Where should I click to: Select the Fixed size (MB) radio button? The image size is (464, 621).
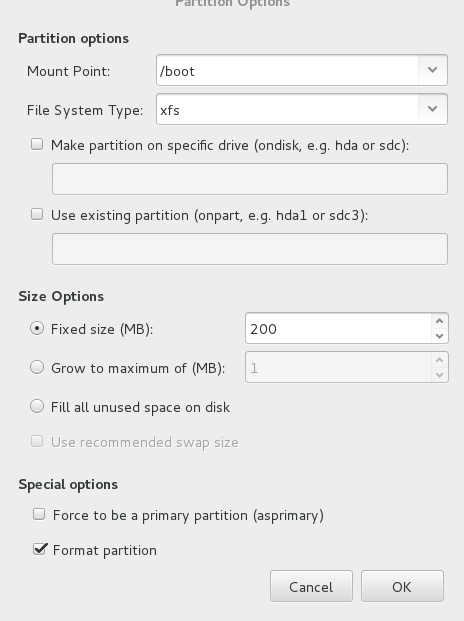click(x=37, y=328)
